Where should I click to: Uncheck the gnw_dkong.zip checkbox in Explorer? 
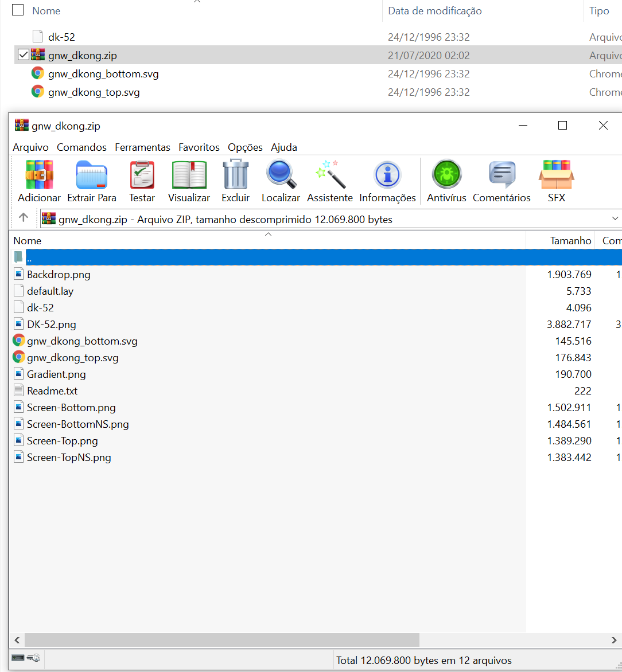[x=23, y=54]
